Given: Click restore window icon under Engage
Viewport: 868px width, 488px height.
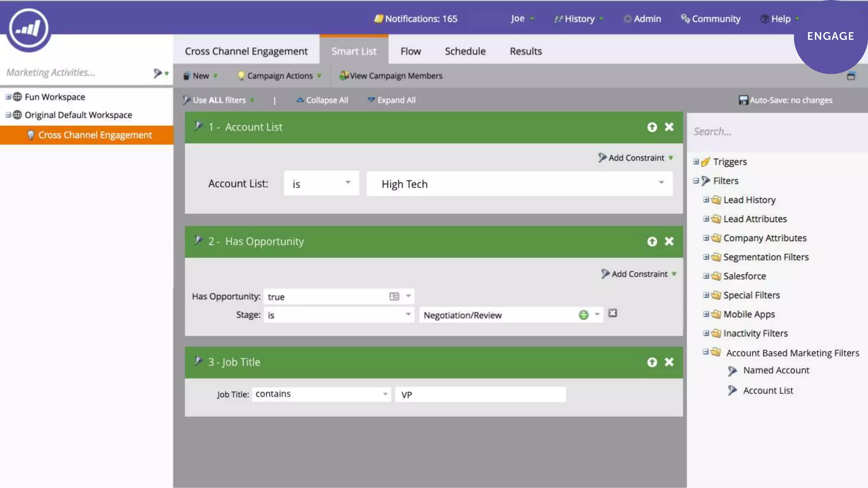Looking at the screenshot, I should click(x=851, y=76).
